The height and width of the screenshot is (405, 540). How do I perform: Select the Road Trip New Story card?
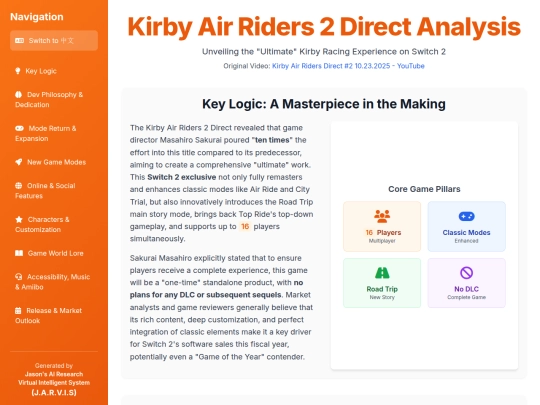(x=382, y=283)
